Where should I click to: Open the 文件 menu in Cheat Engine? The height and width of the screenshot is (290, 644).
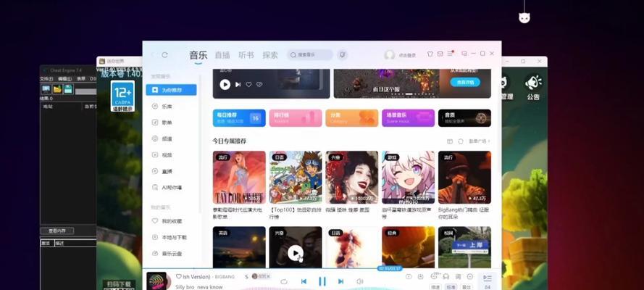(45, 79)
